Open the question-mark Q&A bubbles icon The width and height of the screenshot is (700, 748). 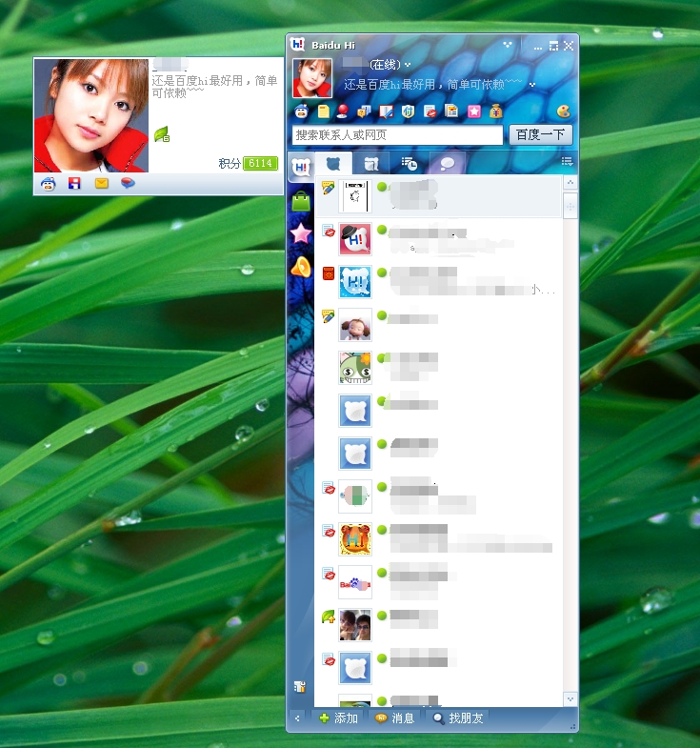(365, 111)
